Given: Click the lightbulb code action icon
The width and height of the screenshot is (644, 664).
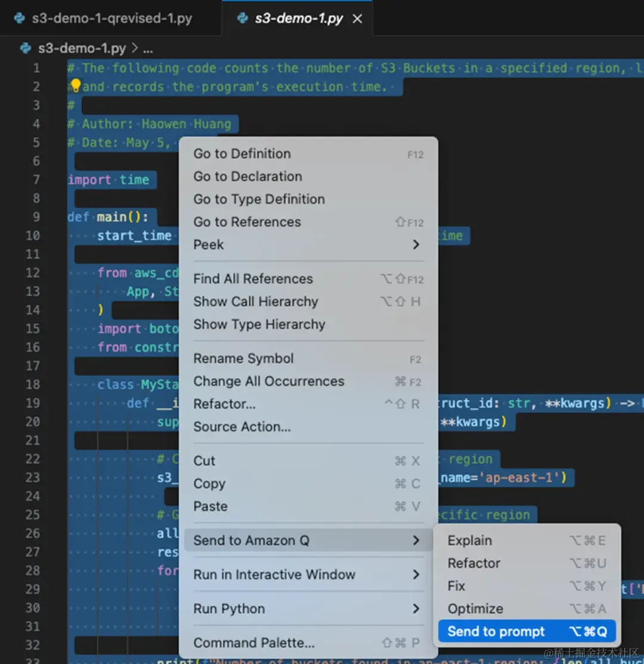Looking at the screenshot, I should (75, 85).
